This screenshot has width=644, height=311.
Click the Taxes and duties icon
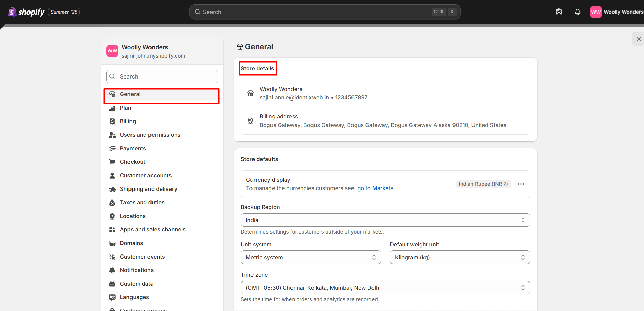tap(112, 203)
